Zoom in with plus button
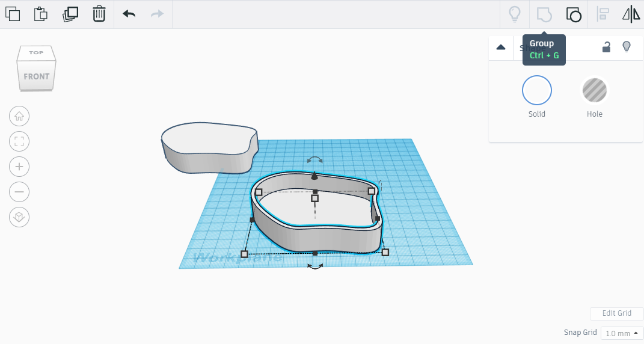 tap(19, 167)
